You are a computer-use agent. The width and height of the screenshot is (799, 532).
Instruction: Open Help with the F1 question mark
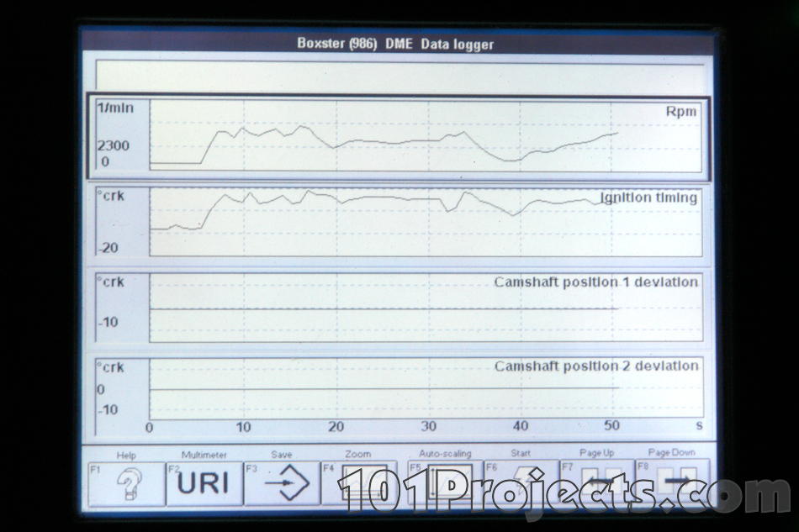[x=127, y=483]
